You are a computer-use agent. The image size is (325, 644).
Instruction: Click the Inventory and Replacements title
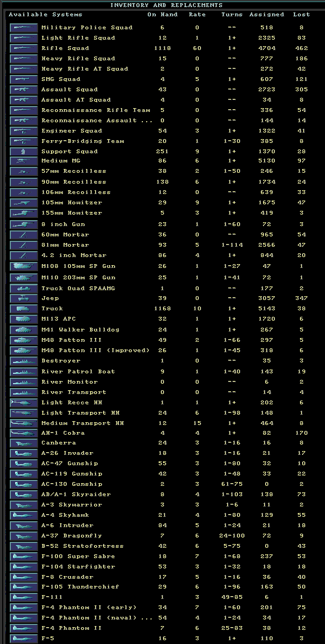tap(166, 5)
